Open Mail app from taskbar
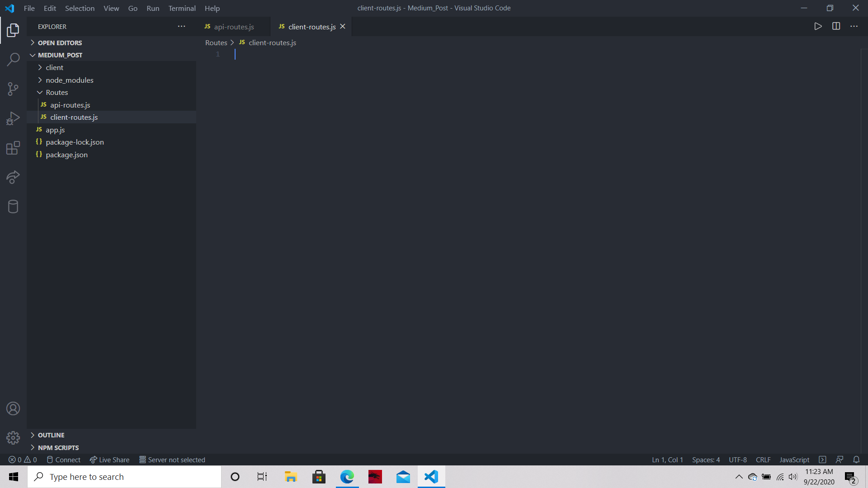Image resolution: width=868 pixels, height=488 pixels. point(403,477)
